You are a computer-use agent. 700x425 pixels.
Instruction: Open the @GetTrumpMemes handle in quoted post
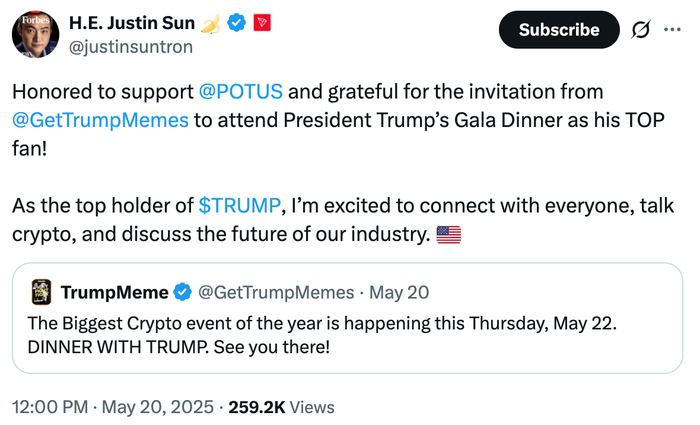[x=276, y=292]
